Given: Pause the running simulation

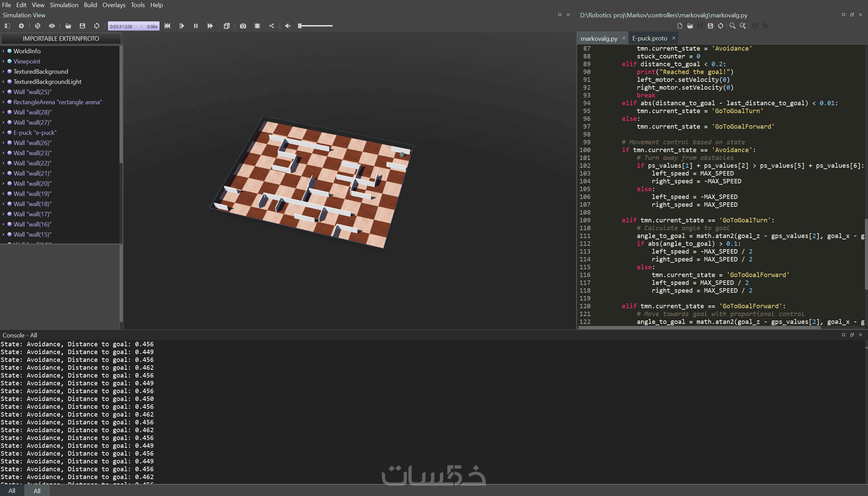Looking at the screenshot, I should click(196, 26).
